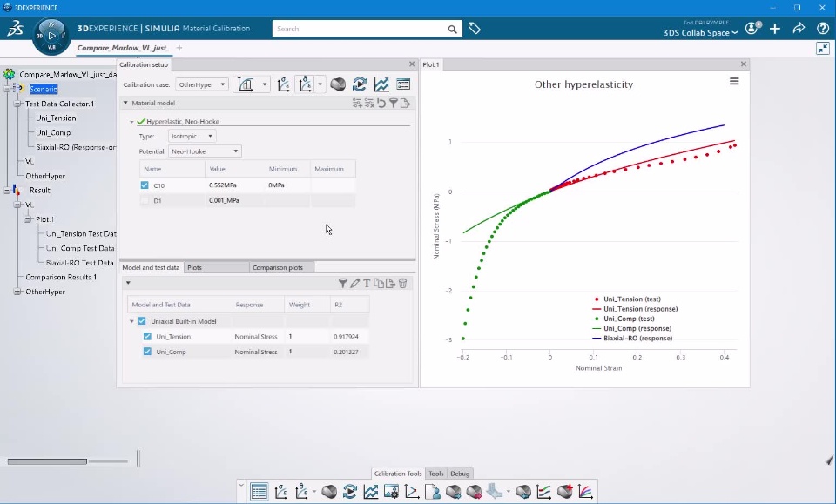Toggle Biaxial-RO (response) series in plot legend

tap(632, 338)
